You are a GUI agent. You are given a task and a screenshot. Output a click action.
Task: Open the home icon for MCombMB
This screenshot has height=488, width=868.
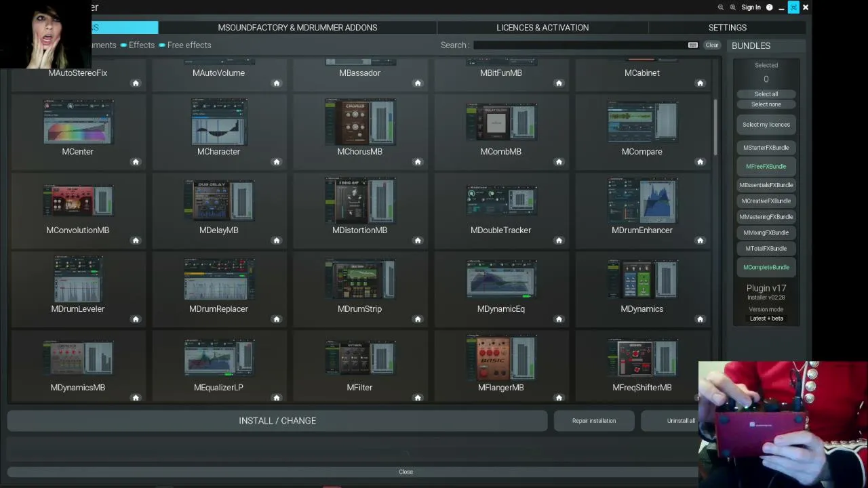point(559,162)
